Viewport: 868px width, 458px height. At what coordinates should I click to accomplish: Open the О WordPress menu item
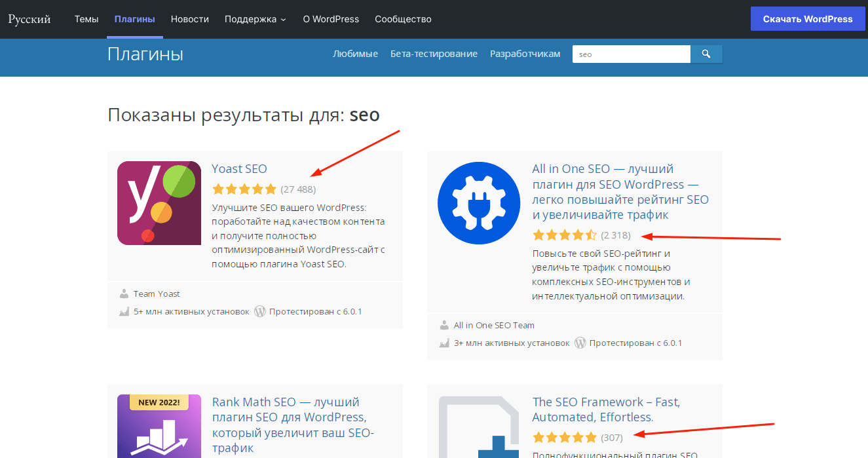(x=331, y=19)
